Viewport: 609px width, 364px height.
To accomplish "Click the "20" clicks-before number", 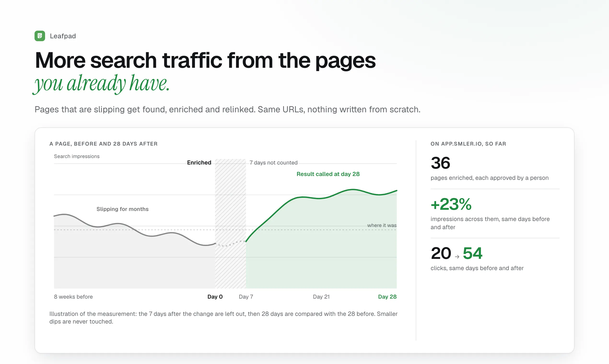I will point(441,253).
